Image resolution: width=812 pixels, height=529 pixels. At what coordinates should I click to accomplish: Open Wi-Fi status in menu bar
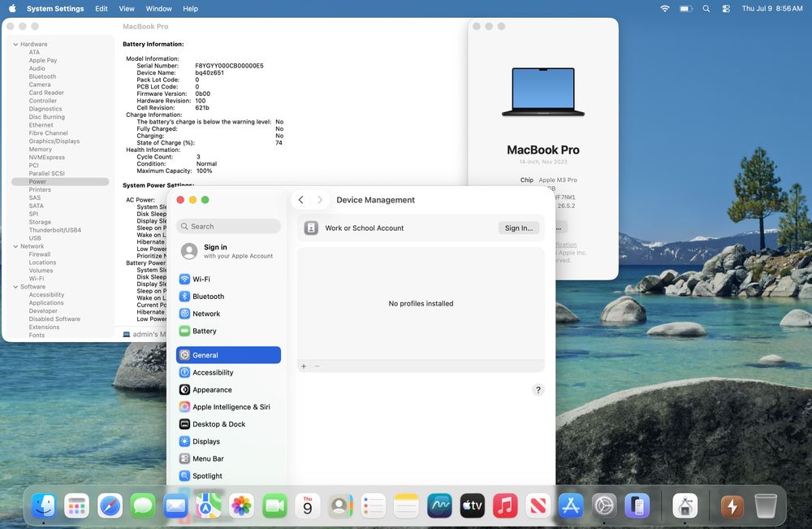pyautogui.click(x=665, y=9)
